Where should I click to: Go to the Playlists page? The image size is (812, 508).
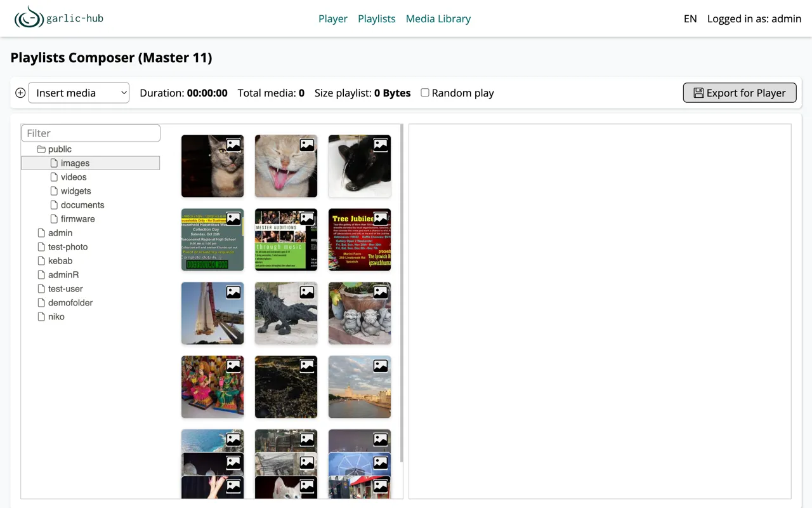[377, 19]
